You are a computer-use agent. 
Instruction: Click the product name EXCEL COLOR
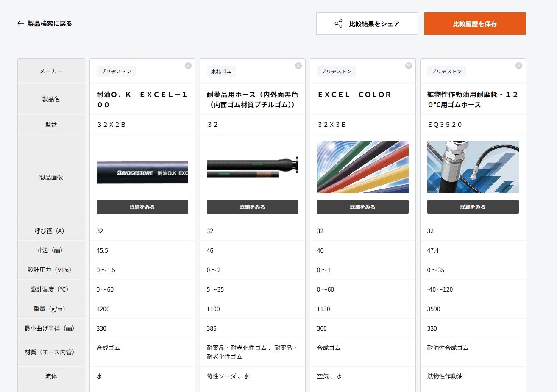click(354, 95)
